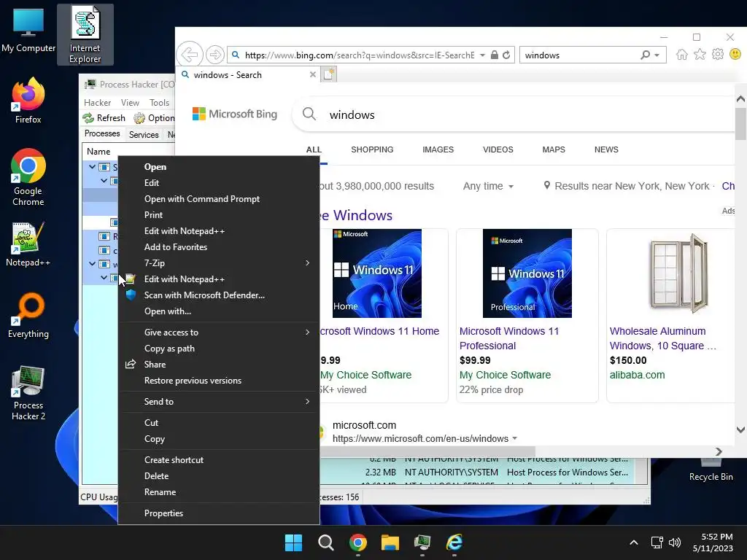Viewport: 747px width, 560px height.
Task: Click IE address bar URL field
Action: [360, 55]
